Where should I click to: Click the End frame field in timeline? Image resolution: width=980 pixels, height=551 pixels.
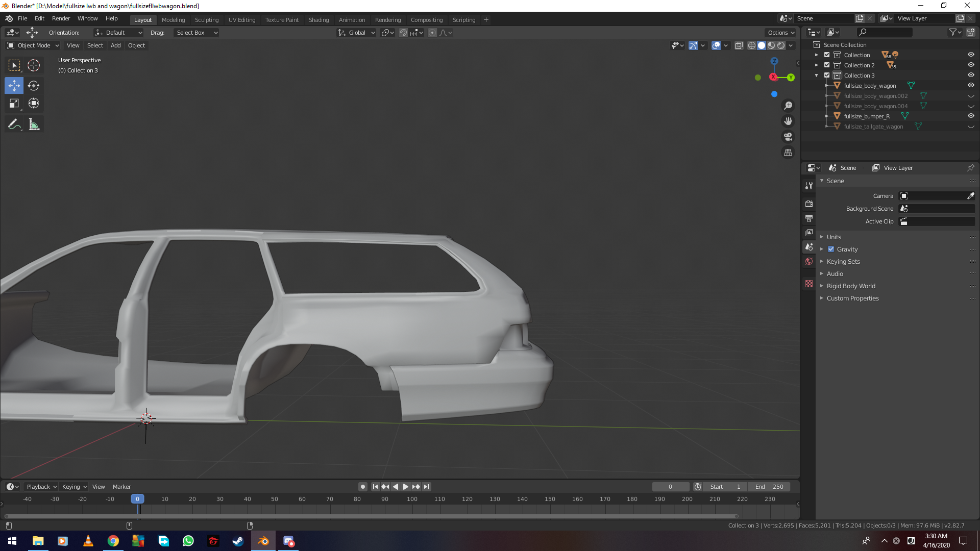(x=769, y=487)
